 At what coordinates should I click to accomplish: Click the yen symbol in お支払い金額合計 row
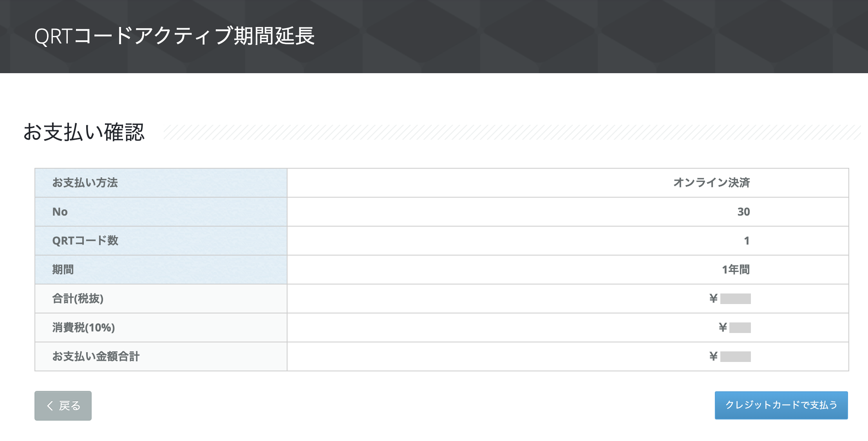click(x=713, y=356)
